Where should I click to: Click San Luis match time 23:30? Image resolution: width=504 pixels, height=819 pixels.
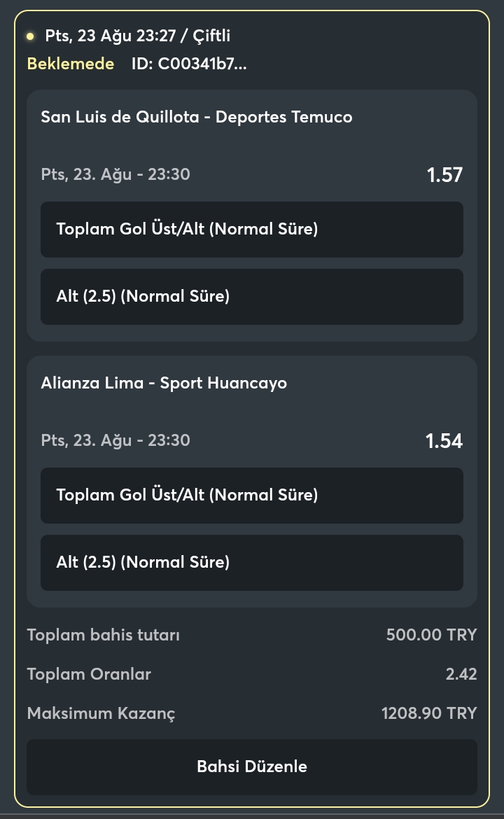pos(169,174)
